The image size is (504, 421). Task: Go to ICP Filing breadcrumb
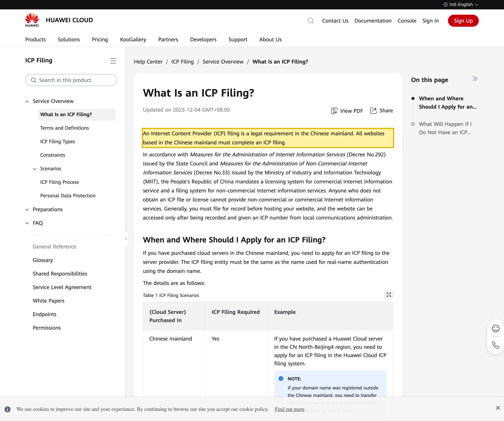pyautogui.click(x=182, y=62)
